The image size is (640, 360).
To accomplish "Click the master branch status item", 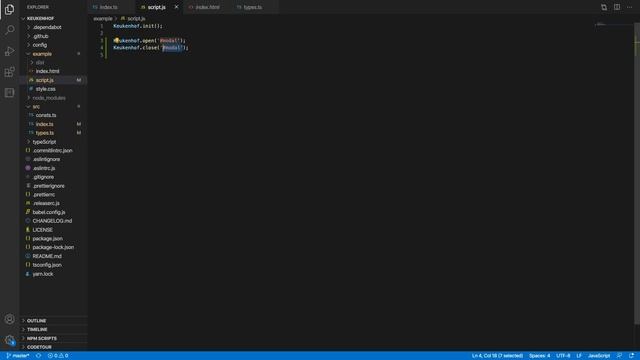I will point(18,356).
